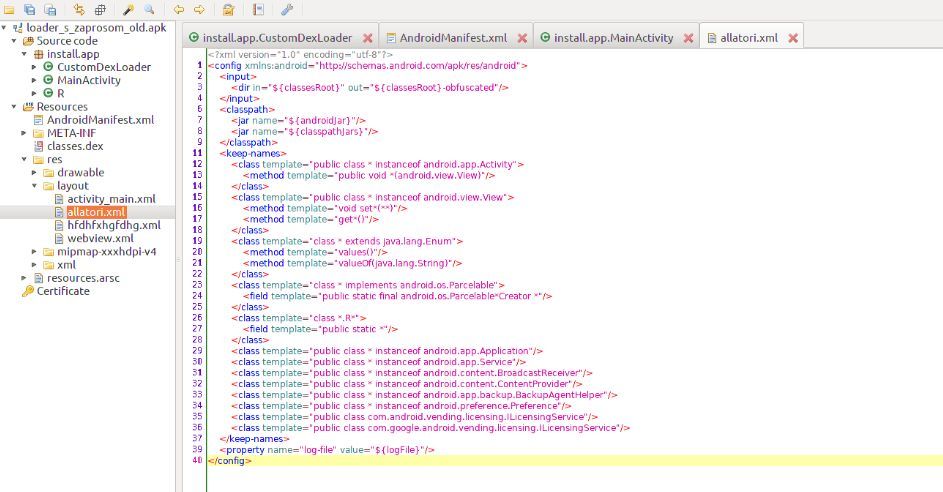The image size is (943, 492).
Task: Open webview.xml in the tree
Action: click(x=100, y=238)
